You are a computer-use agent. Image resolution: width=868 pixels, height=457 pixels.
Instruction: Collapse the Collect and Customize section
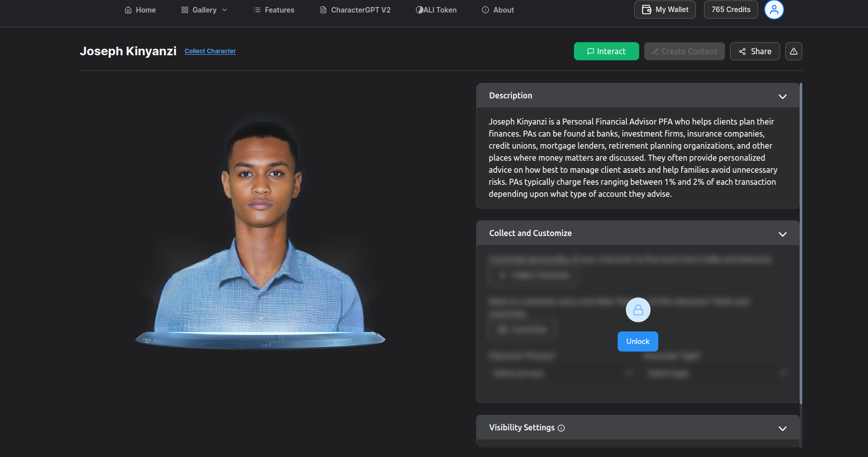783,234
